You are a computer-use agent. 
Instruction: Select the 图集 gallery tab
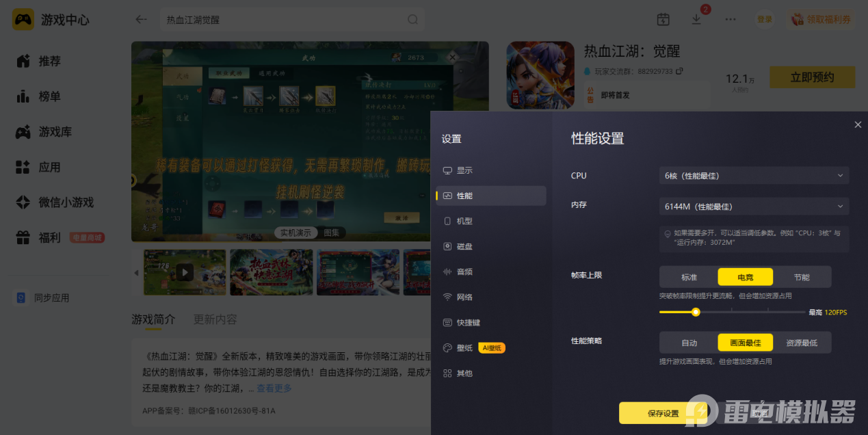[332, 233]
